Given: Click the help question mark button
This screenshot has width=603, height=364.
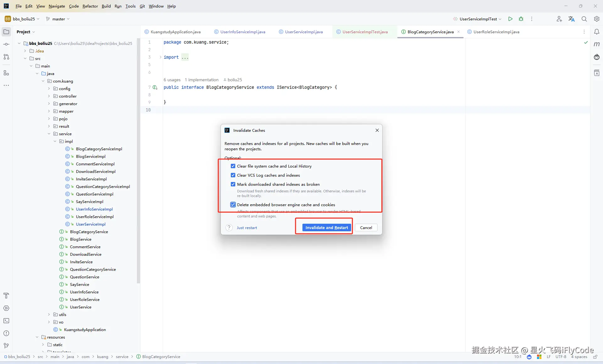Looking at the screenshot, I should pyautogui.click(x=229, y=227).
